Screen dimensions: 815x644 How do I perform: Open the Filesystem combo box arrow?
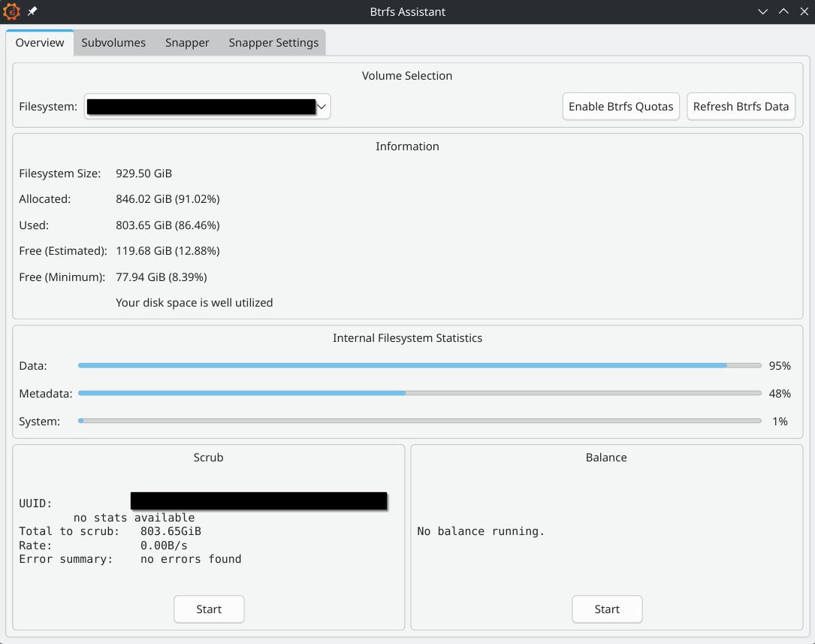coord(321,106)
